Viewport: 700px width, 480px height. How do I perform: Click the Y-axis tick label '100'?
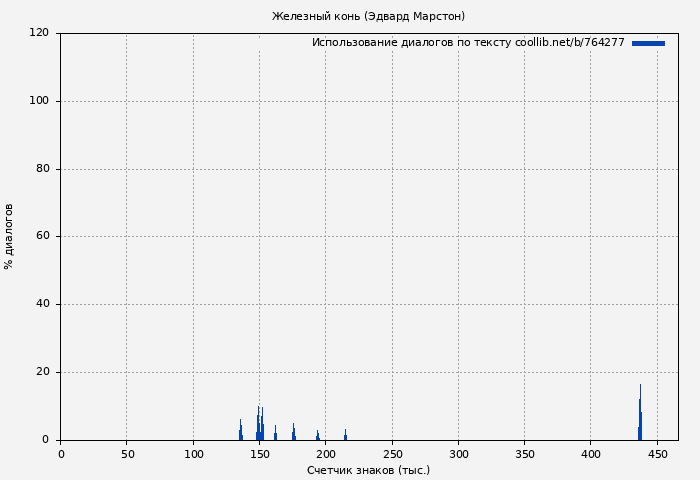[39, 101]
